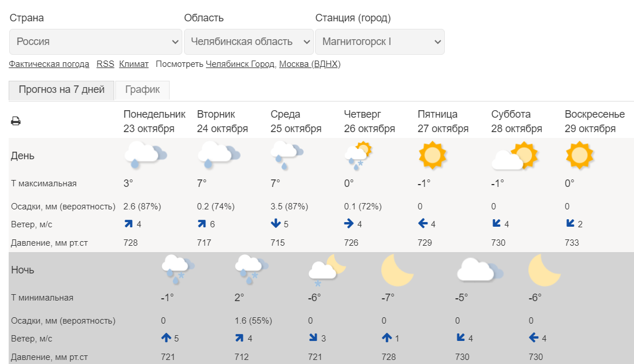Expand the Область dropdown Челябинская область
Screen dimensions: 634x364
click(x=249, y=42)
